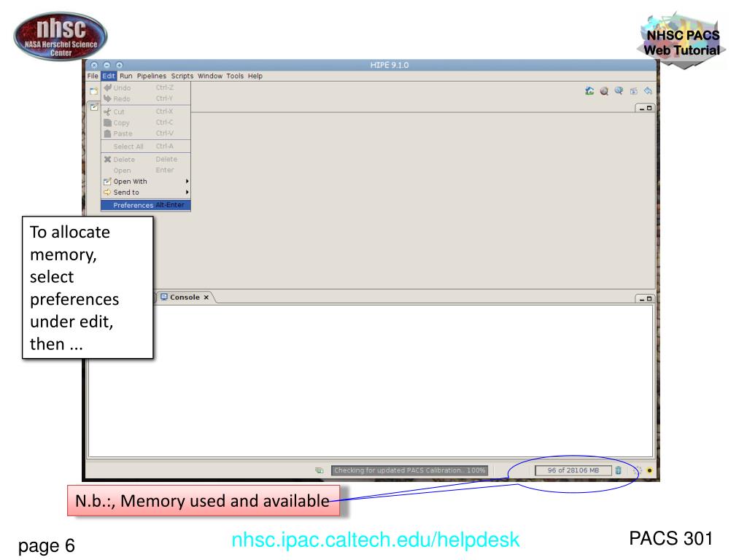Click the background tasks icon in status bar

click(x=320, y=470)
